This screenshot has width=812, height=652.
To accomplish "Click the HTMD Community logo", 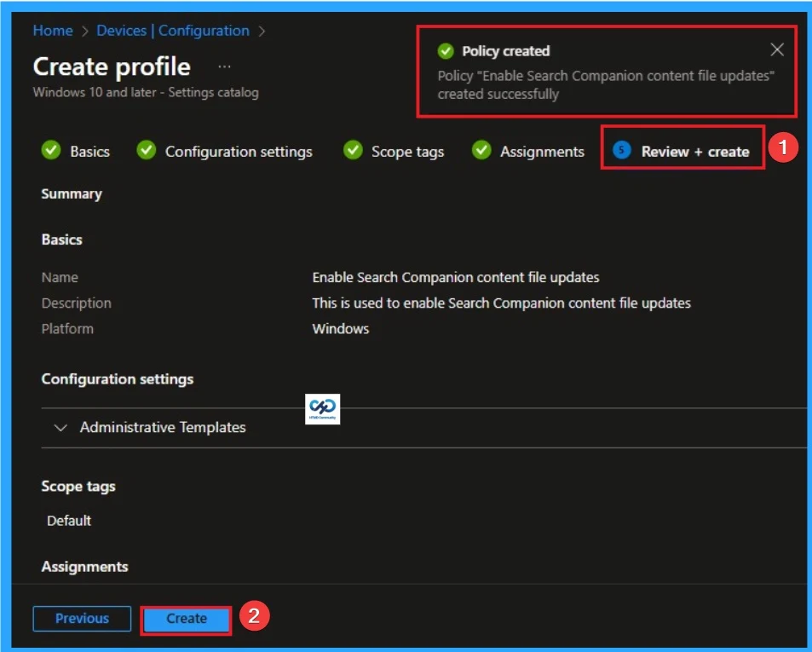I will tap(321, 409).
